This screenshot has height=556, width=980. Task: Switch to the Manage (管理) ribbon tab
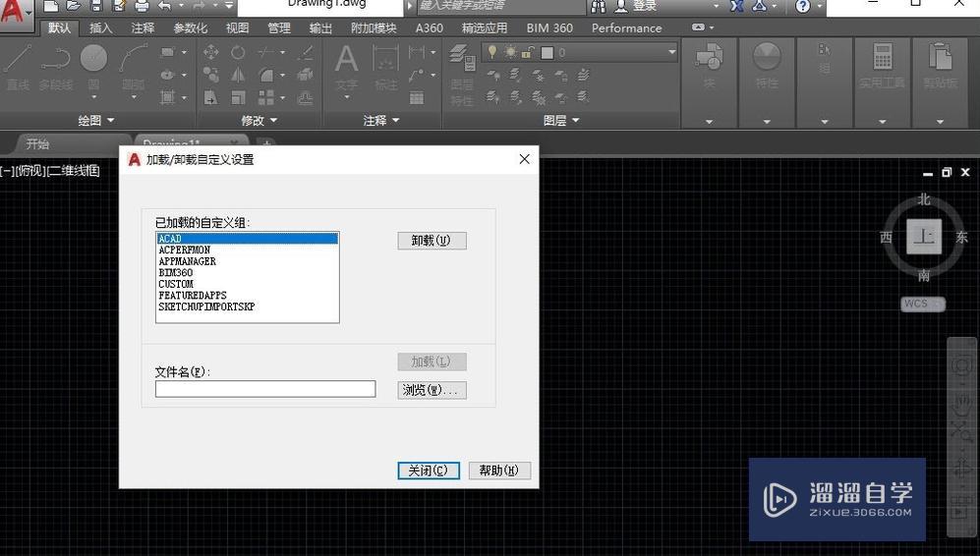coord(279,28)
